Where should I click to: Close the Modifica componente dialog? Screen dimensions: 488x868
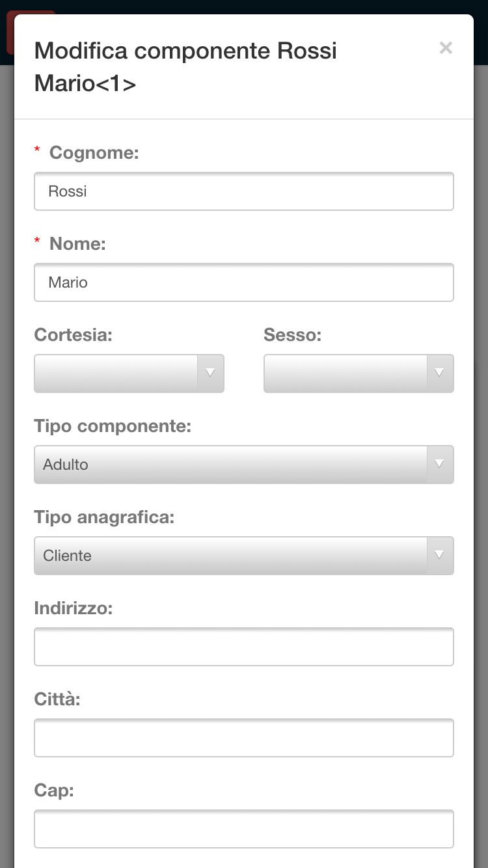click(446, 48)
